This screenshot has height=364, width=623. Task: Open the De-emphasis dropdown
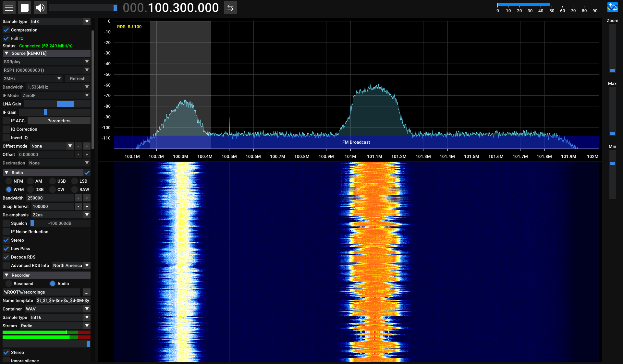pyautogui.click(x=61, y=215)
